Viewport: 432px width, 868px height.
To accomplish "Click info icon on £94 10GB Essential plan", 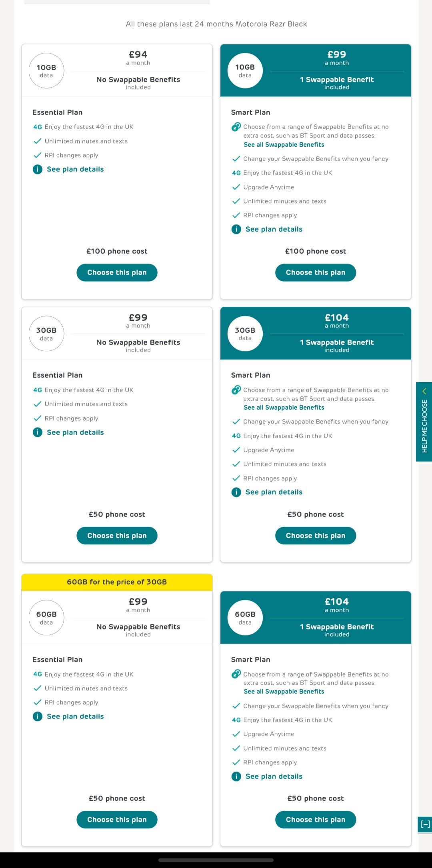I will pyautogui.click(x=38, y=169).
